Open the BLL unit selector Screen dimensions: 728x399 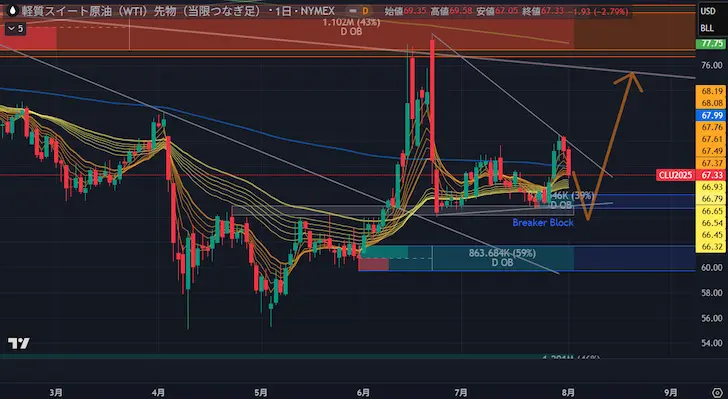click(707, 29)
